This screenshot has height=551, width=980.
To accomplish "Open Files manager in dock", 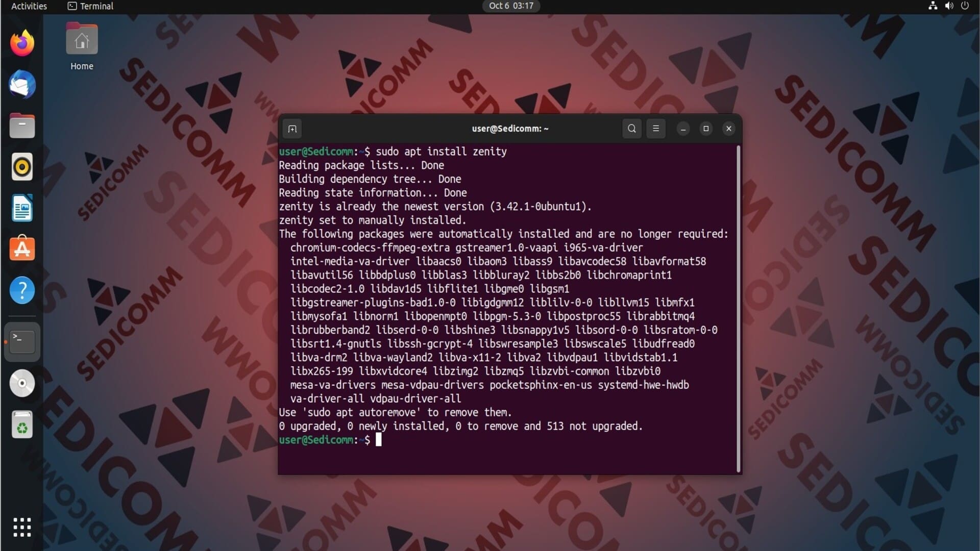I will tap(22, 126).
